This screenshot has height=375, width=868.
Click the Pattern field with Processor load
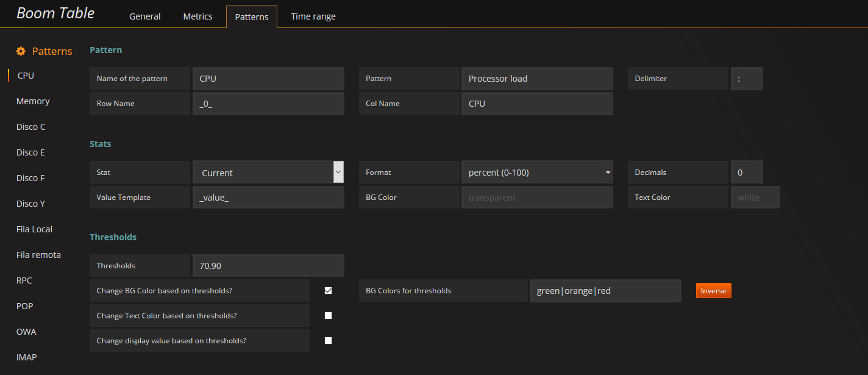[537, 79]
